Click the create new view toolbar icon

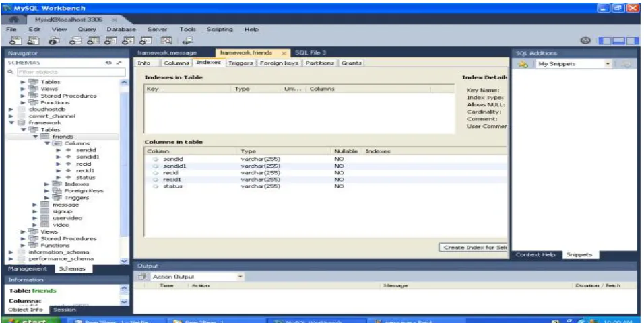(111, 40)
